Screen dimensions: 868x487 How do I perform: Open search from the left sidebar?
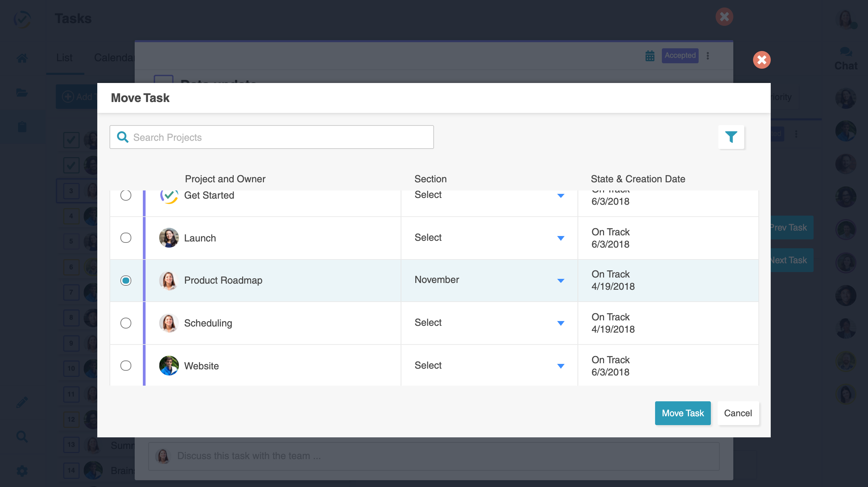(22, 436)
